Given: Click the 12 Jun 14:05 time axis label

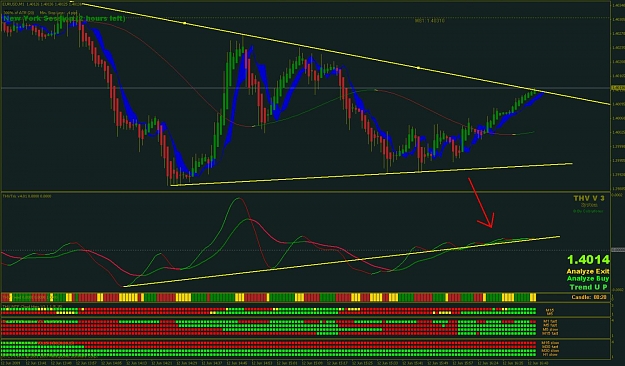Looking at the screenshot, I should click(111, 363).
